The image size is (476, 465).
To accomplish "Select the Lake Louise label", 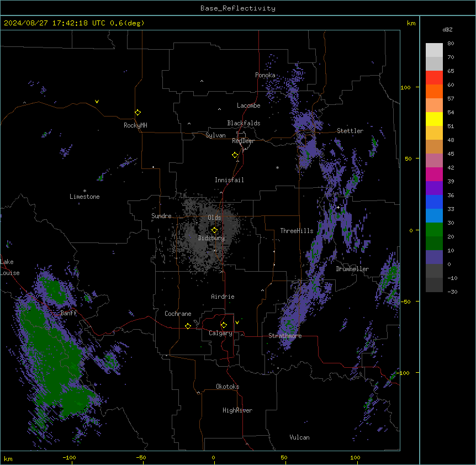I will click(x=10, y=267).
